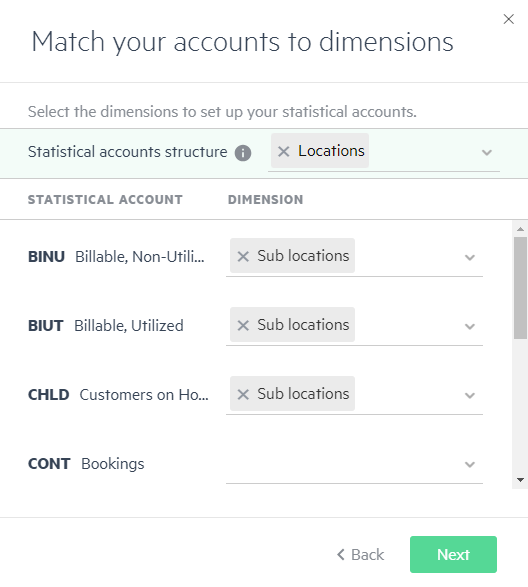
Task: Close the Match your accounts dialog
Action: tap(508, 19)
